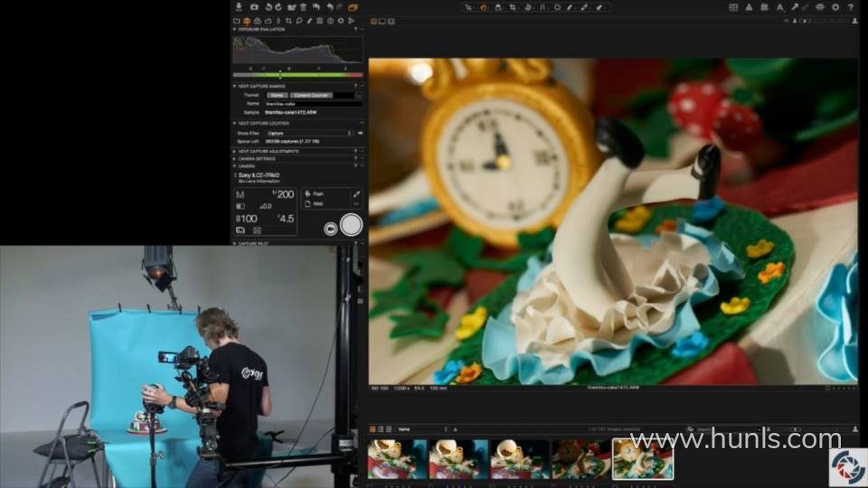This screenshot has height=488, width=868.
Task: Click into the Name text field
Action: 314,103
